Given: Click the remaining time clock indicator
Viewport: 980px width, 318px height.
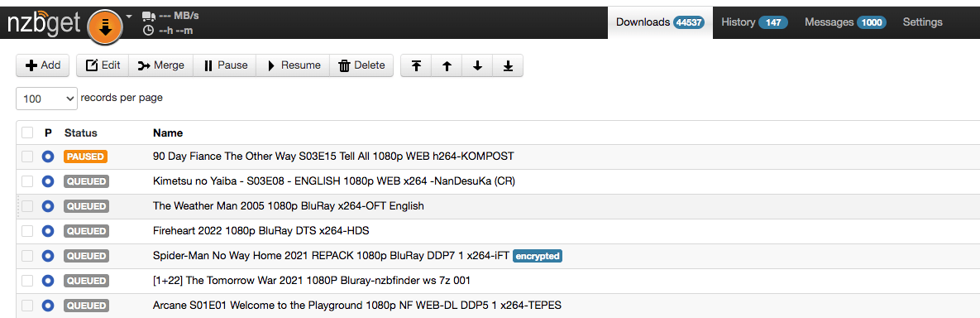Looking at the screenshot, I should click(x=168, y=30).
